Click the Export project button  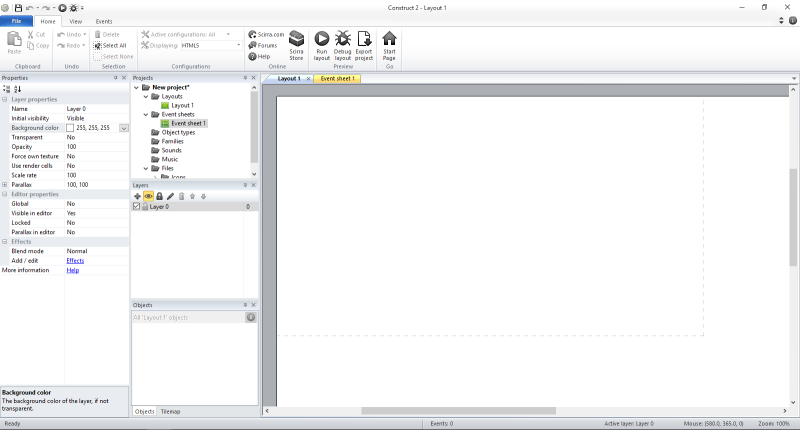[x=364, y=45]
